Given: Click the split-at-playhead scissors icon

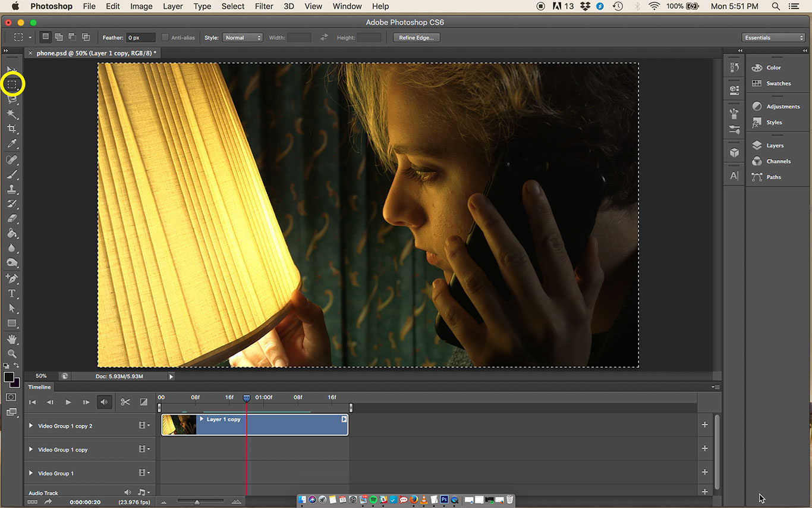Looking at the screenshot, I should click(x=125, y=402).
